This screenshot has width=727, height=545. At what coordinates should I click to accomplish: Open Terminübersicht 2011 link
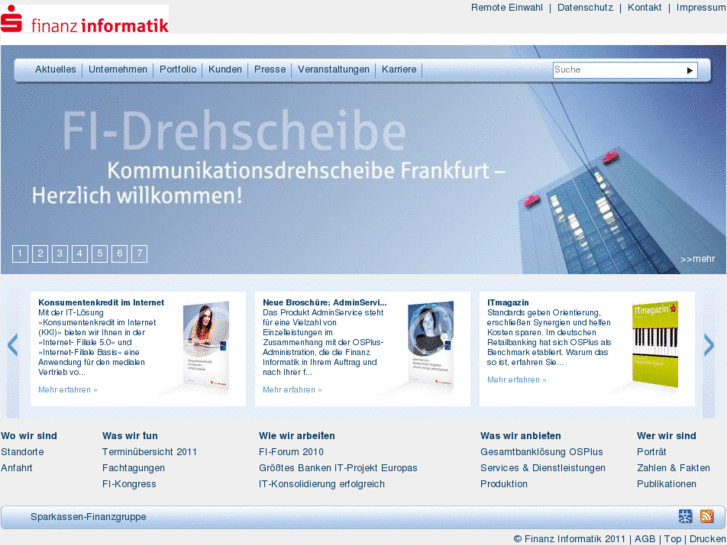tap(149, 452)
